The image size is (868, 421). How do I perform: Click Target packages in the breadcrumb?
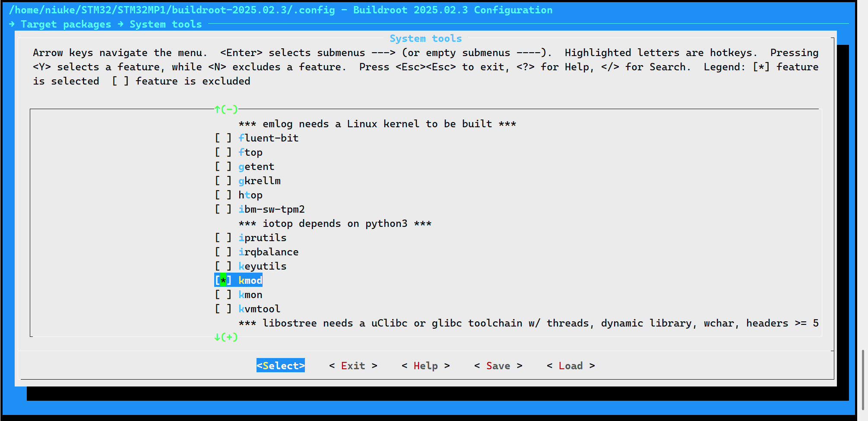click(66, 24)
